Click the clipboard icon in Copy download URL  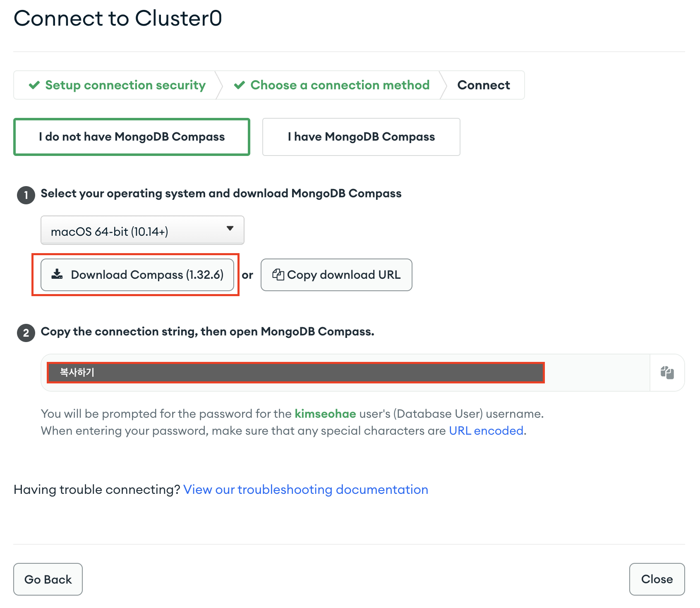278,275
